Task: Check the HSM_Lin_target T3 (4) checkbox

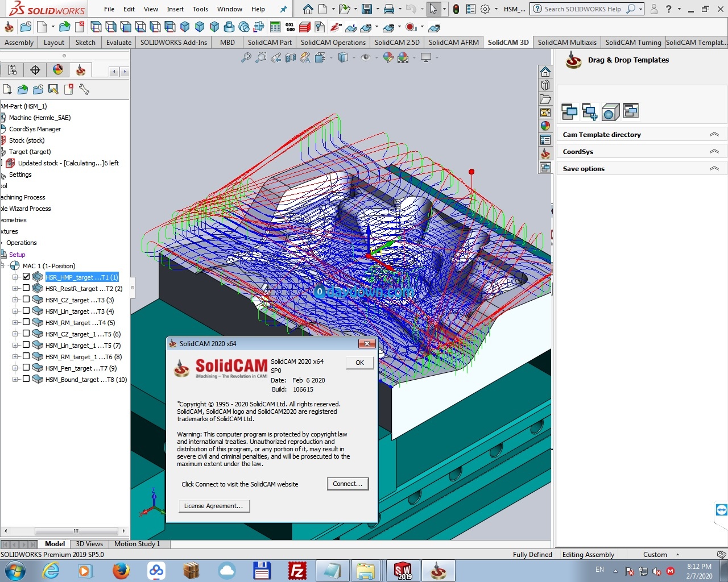Action: pyautogui.click(x=26, y=311)
